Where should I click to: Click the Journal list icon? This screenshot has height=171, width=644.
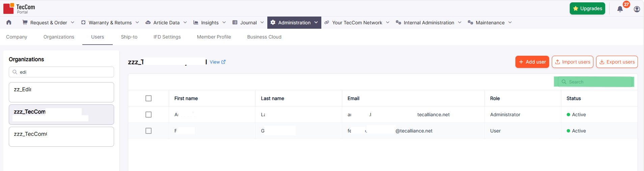click(x=235, y=22)
